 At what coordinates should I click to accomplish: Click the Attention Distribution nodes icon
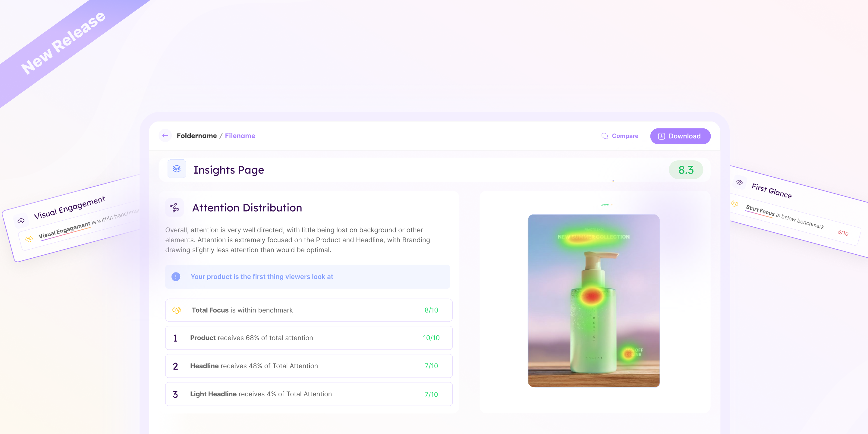tap(174, 208)
